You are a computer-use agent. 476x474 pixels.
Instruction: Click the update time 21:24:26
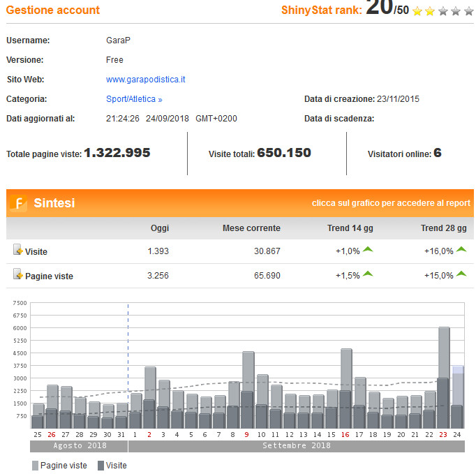123,119
